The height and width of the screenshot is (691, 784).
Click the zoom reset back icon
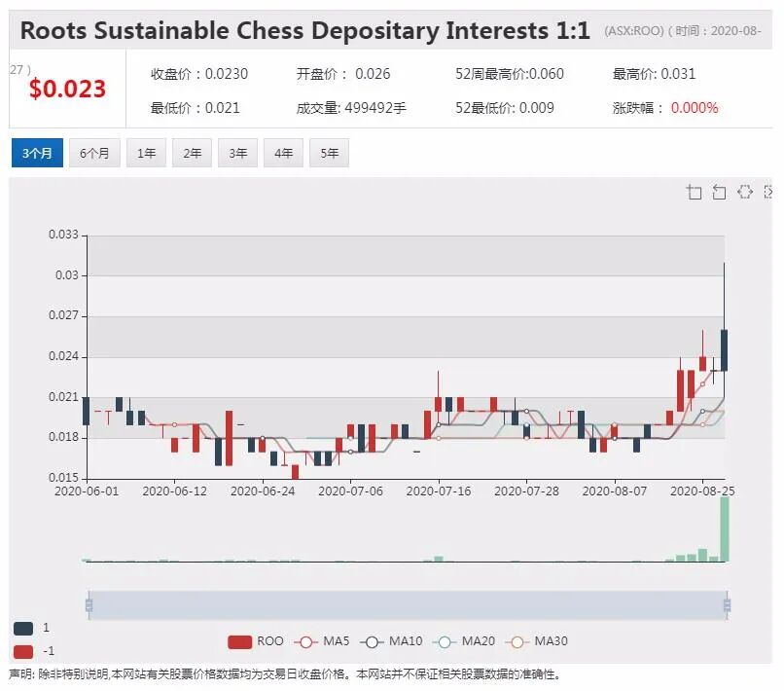[x=719, y=192]
